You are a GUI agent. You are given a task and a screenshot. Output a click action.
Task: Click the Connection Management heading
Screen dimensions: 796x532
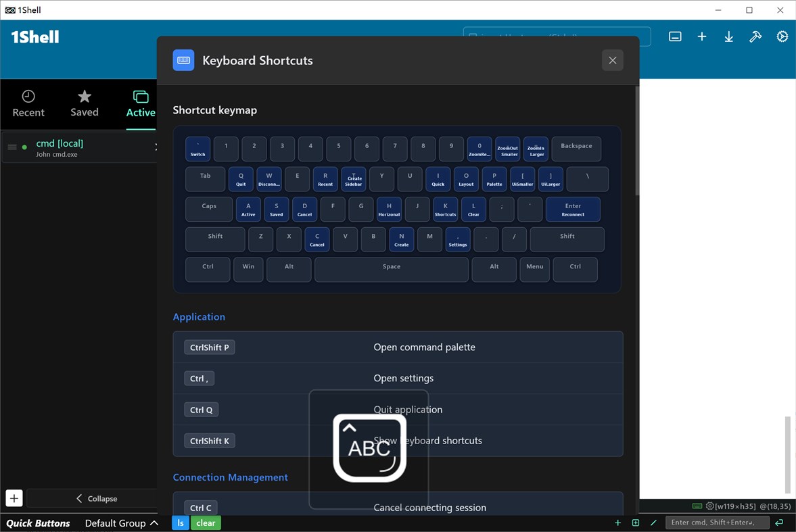pyautogui.click(x=230, y=477)
